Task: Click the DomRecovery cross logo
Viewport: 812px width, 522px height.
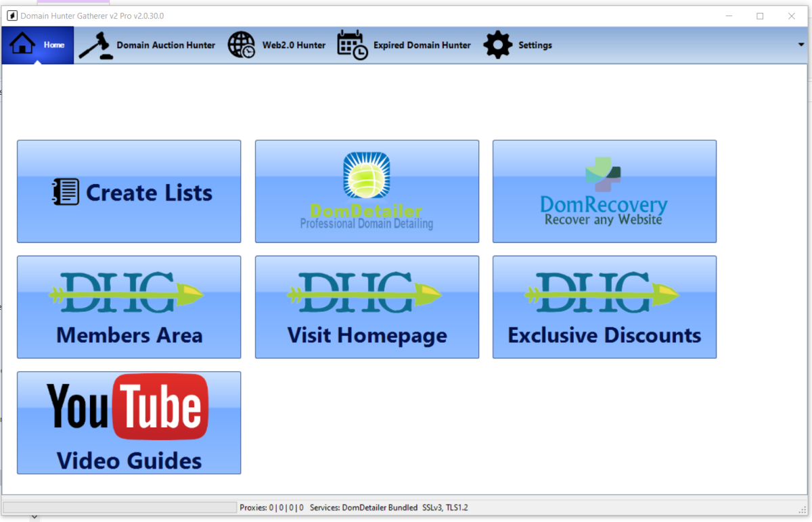Action: pos(604,175)
